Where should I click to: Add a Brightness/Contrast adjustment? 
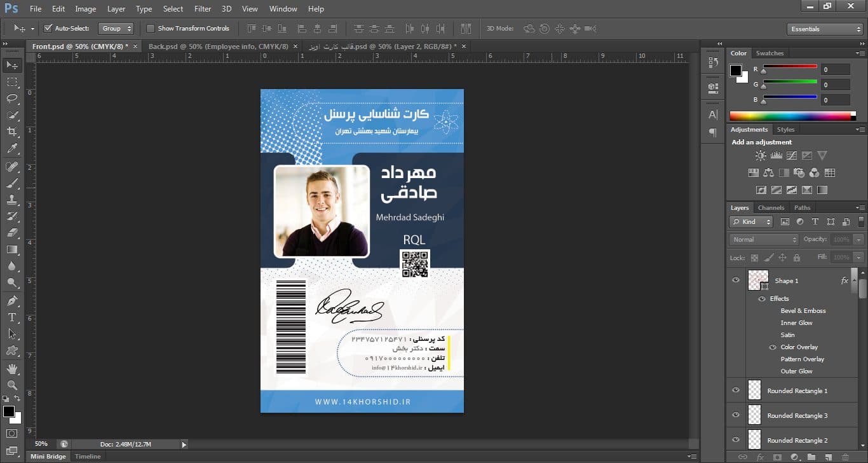click(x=761, y=155)
